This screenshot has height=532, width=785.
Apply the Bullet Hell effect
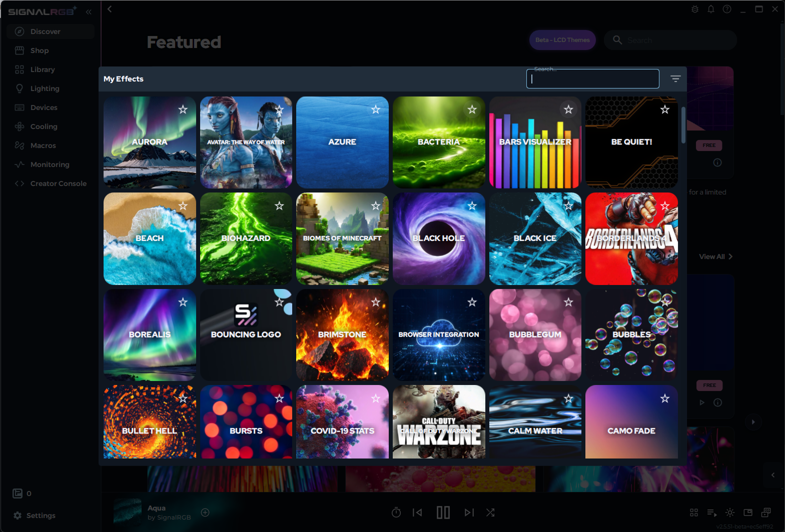pyautogui.click(x=150, y=422)
